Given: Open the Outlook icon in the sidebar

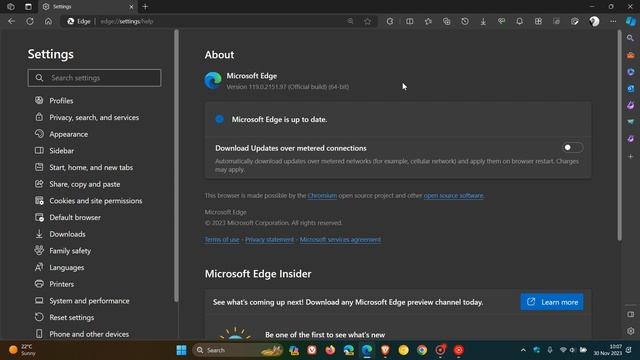Looking at the screenshot, I should 631,88.
